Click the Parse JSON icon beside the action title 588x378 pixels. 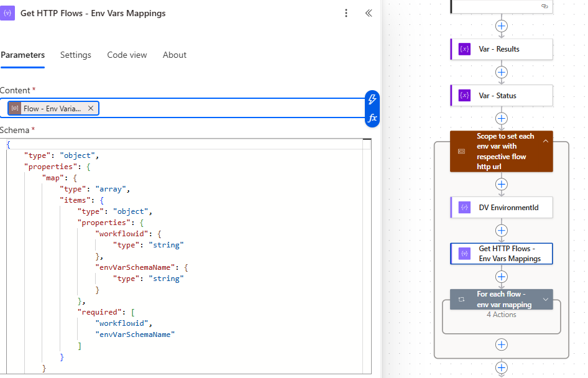[8, 13]
